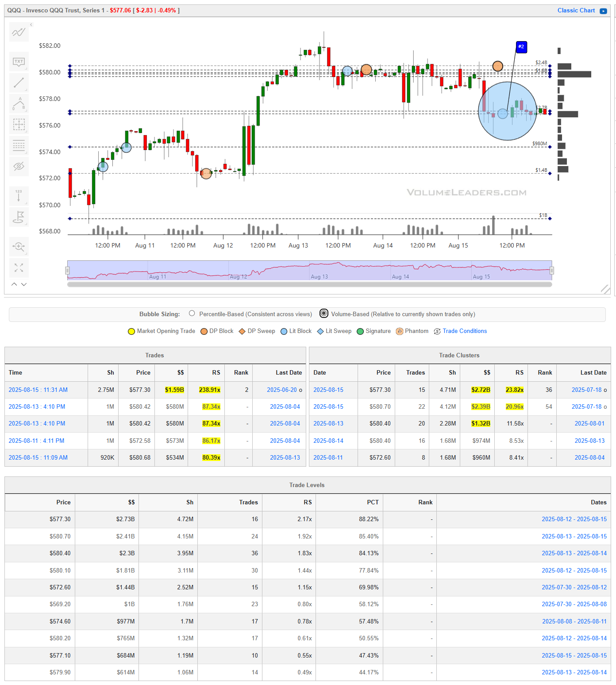
Task: Open the indicators line-chart tool
Action: 19,32
